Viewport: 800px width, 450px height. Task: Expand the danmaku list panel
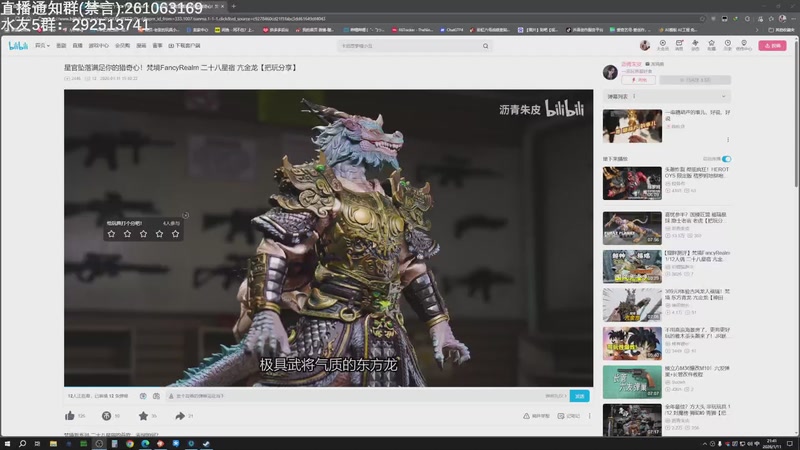[667, 96]
